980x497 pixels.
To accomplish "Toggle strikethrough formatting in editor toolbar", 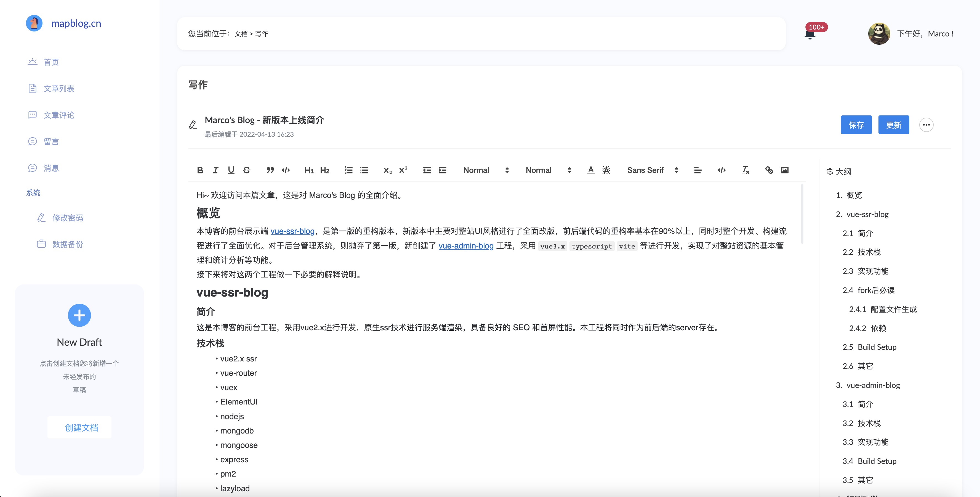I will coord(247,170).
